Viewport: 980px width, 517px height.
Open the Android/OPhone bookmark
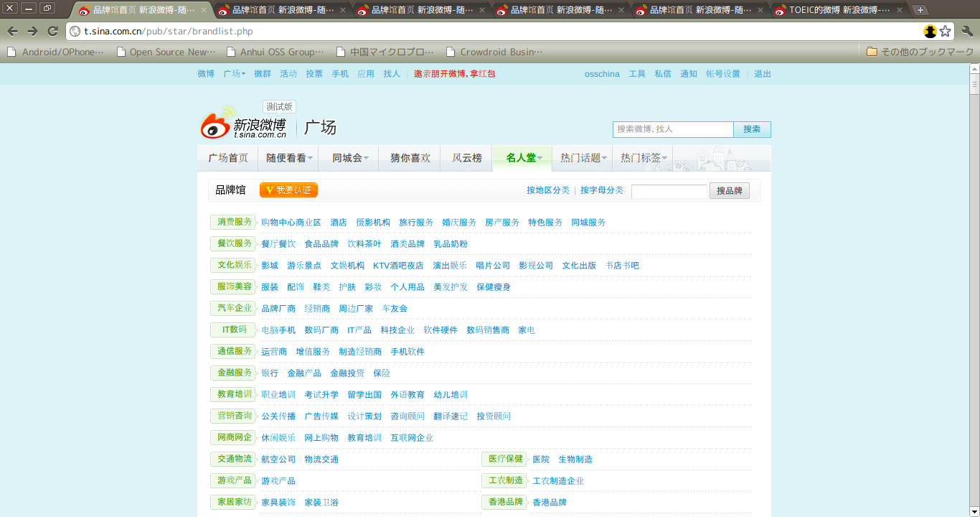tap(56, 52)
